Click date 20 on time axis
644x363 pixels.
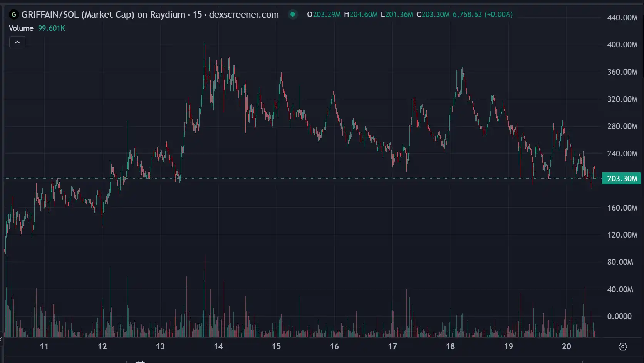click(x=566, y=346)
